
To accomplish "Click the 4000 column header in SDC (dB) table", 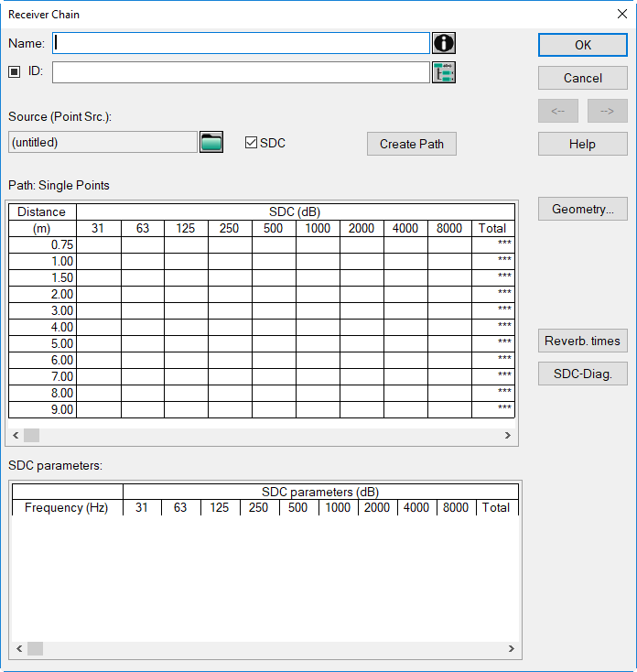I will pyautogui.click(x=405, y=229).
